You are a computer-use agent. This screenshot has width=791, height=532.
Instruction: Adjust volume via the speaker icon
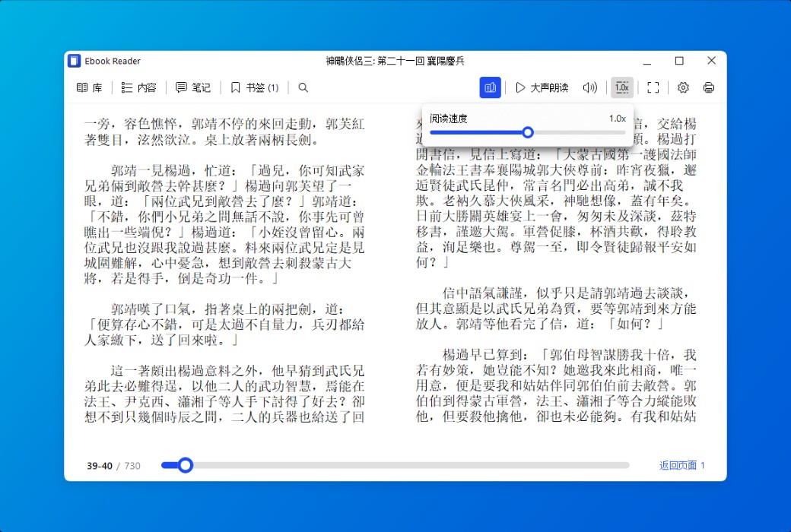tap(589, 87)
